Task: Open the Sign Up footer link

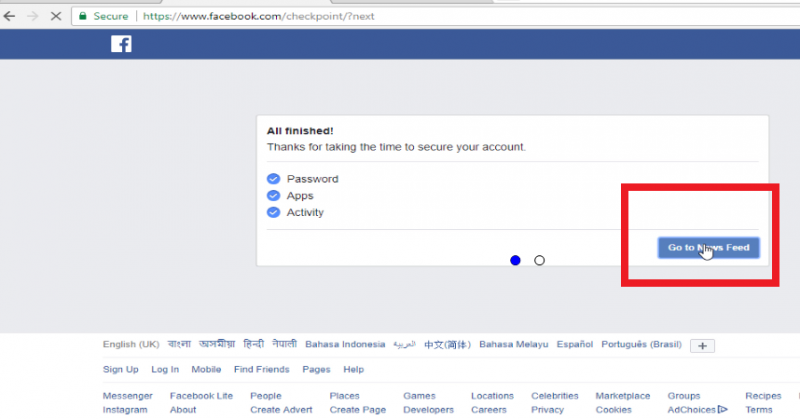Action: (x=121, y=369)
